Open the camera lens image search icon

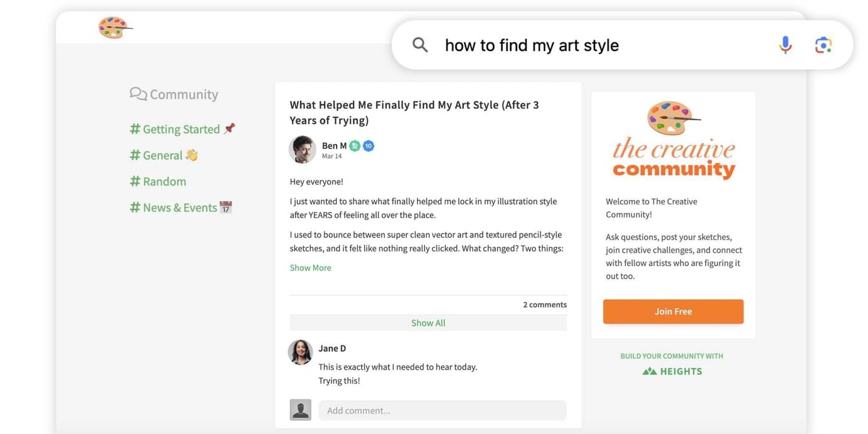823,45
